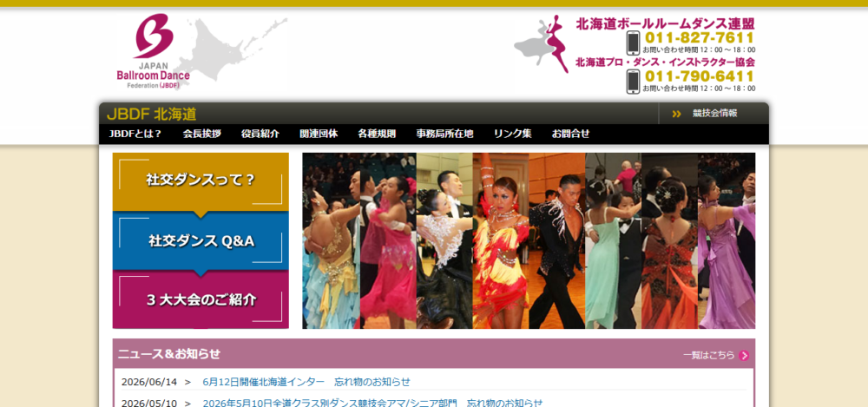Open news link 2026年5月10日全道クラス別ダンス競技会
The height and width of the screenshot is (407, 868).
click(372, 403)
